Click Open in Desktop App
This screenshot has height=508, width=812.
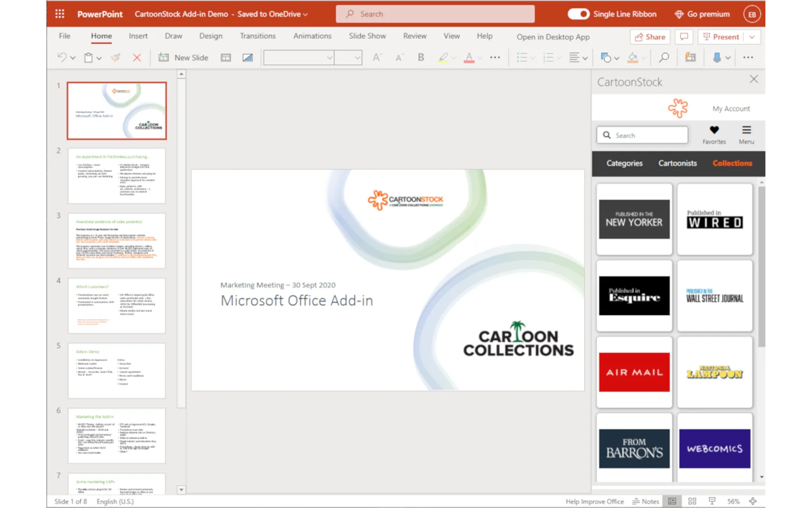point(553,37)
